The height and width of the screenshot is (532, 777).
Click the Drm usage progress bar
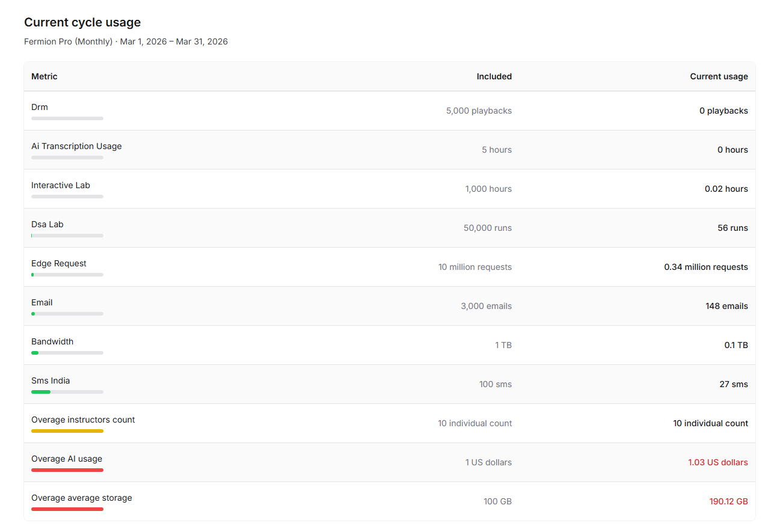[67, 118]
